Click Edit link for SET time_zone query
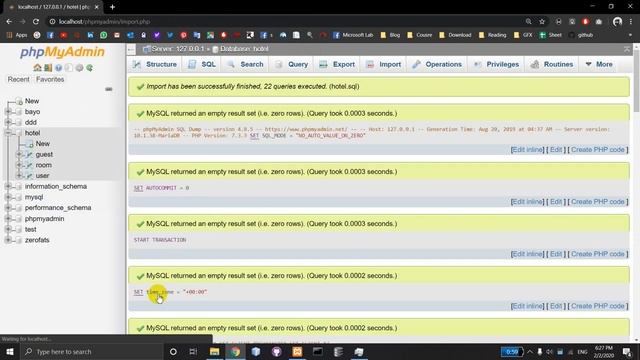The height and width of the screenshot is (360, 640). pos(556,306)
